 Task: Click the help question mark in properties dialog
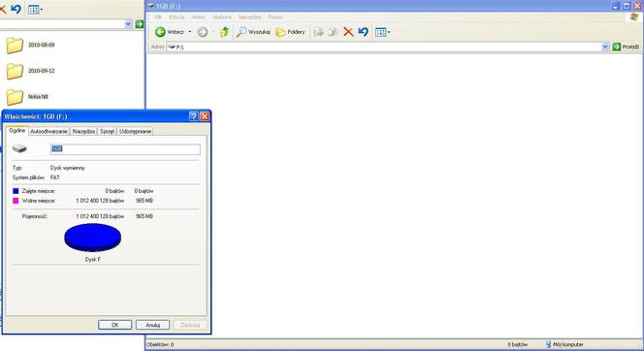point(193,116)
